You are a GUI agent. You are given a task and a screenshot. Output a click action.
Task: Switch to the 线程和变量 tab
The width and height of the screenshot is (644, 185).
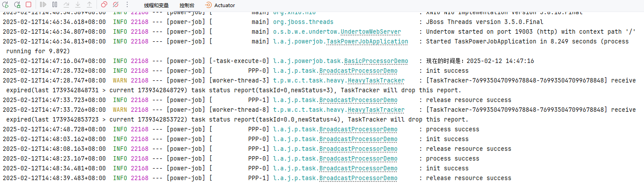pyautogui.click(x=156, y=5)
